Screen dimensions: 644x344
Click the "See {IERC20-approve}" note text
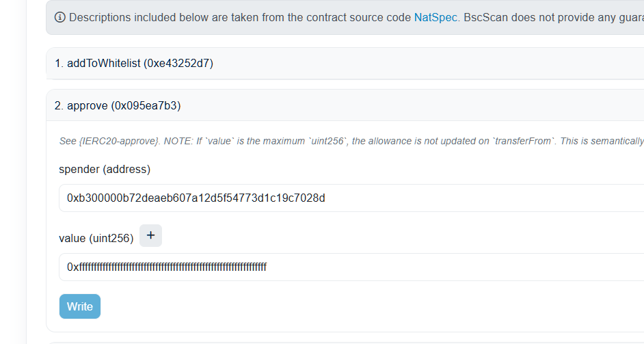[x=103, y=142]
